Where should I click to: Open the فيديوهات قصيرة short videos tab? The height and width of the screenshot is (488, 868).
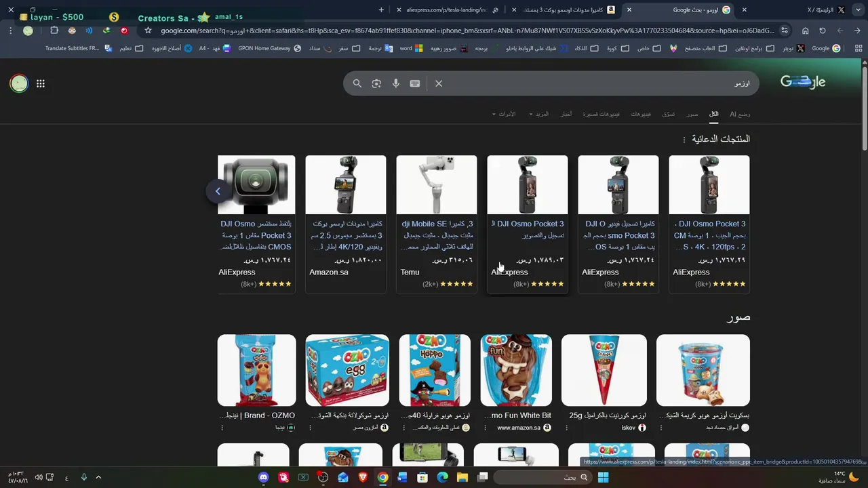coord(601,114)
